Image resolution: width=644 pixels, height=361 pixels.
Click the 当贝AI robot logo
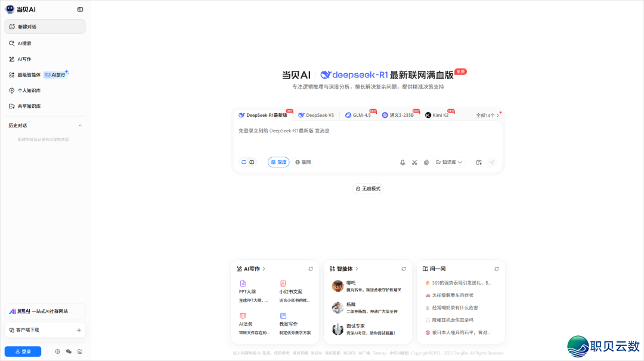click(10, 9)
